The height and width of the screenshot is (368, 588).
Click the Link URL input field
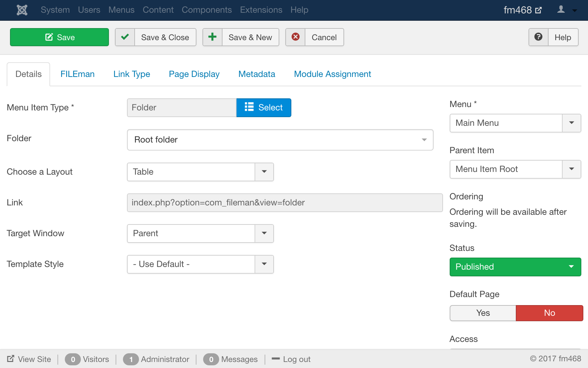click(x=285, y=202)
